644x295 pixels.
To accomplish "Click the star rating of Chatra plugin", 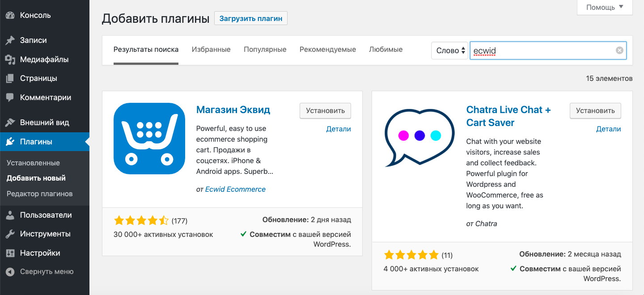I will coord(411,255).
